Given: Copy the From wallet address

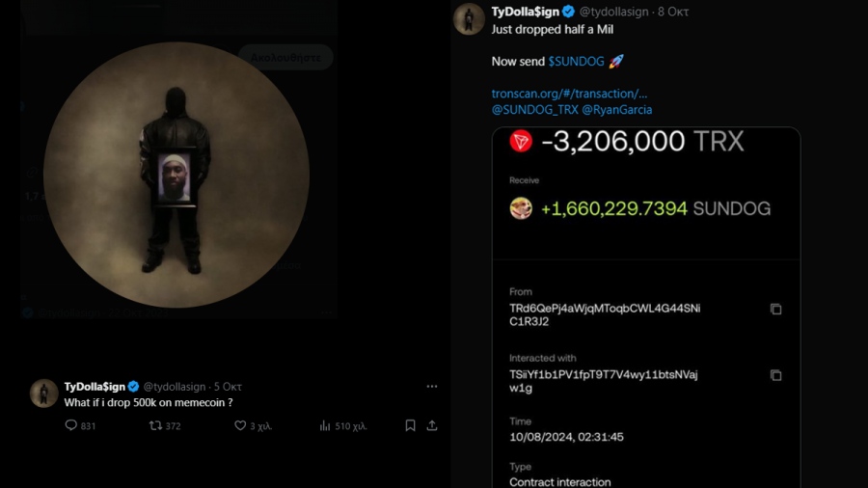Looking at the screenshot, I should pos(776,310).
